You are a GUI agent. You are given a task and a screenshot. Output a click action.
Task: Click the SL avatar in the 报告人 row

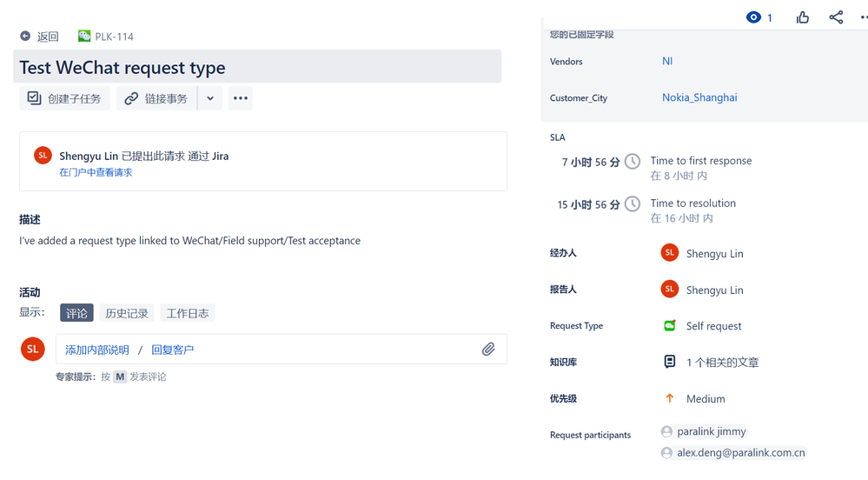(x=670, y=290)
